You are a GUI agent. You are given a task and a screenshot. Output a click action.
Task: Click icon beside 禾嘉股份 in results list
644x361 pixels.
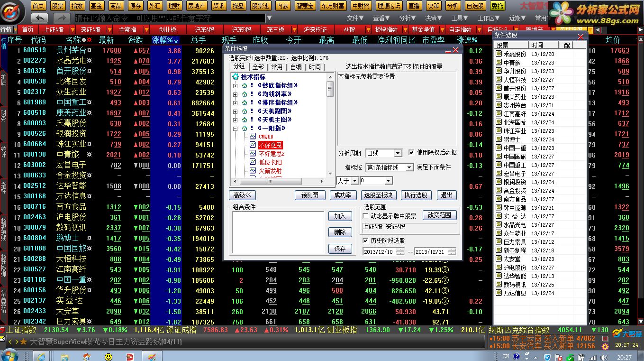point(499,54)
